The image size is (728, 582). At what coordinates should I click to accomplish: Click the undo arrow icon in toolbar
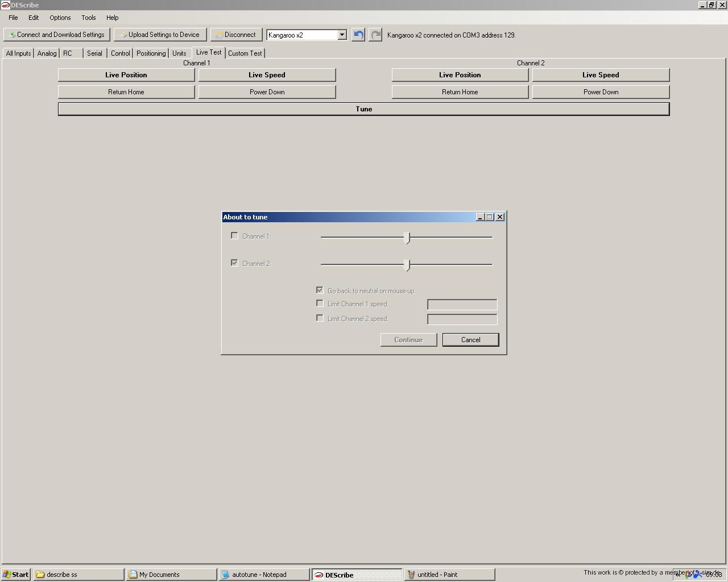[x=358, y=35]
